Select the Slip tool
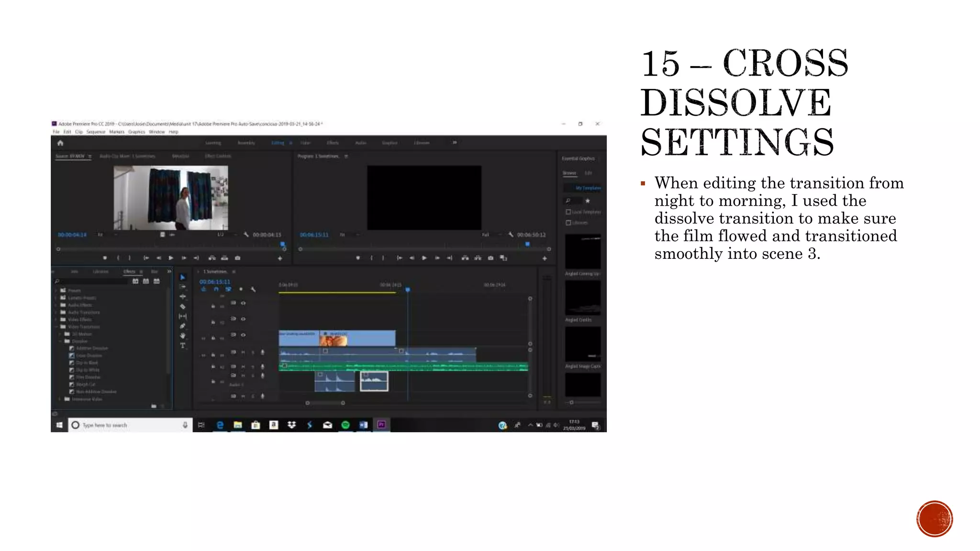Image resolution: width=980 pixels, height=551 pixels. click(x=182, y=316)
